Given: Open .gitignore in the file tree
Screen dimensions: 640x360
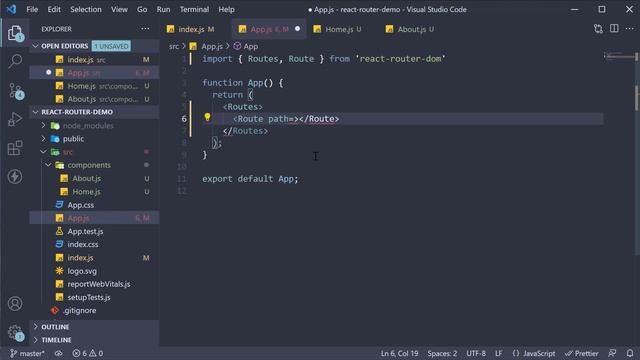Looking at the screenshot, I should (x=94, y=311).
